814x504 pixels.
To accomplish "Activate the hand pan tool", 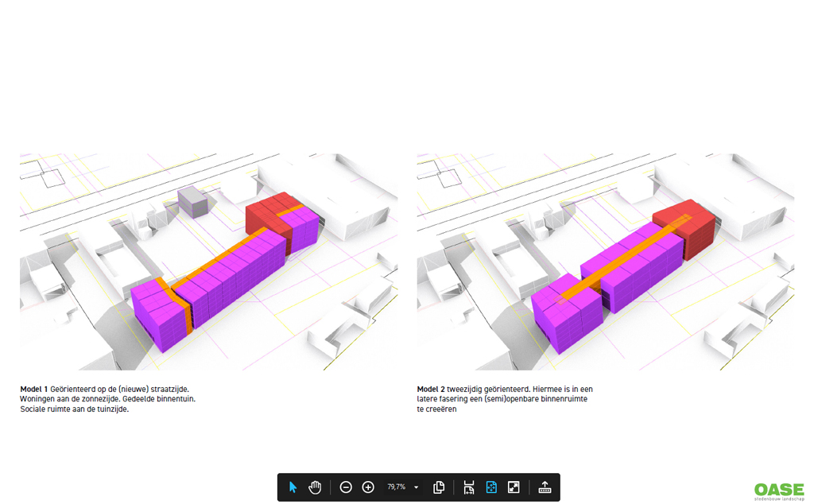I will coord(315,487).
